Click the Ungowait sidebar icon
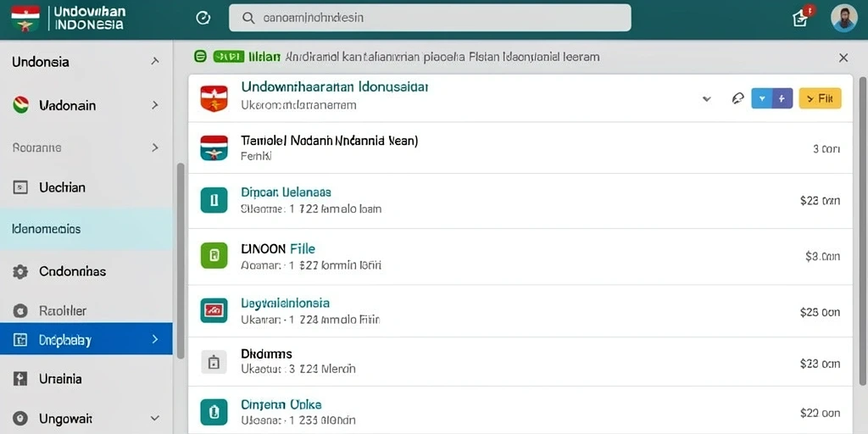 coord(20,419)
